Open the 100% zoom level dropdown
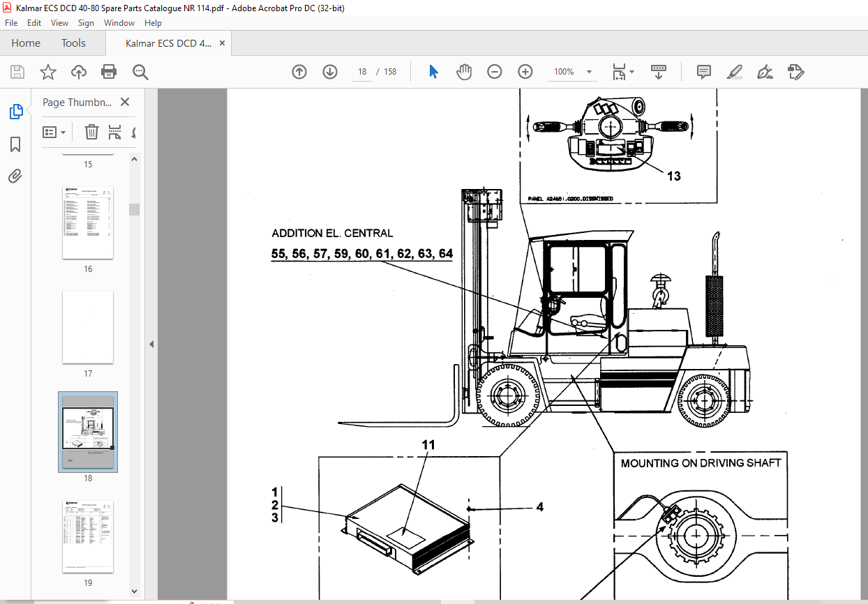868x604 pixels. (x=589, y=72)
